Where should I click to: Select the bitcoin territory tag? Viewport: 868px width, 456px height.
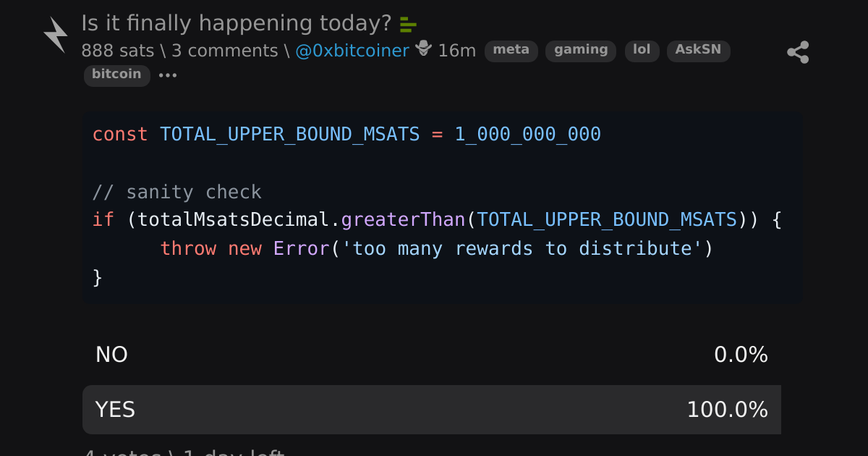pos(116,75)
